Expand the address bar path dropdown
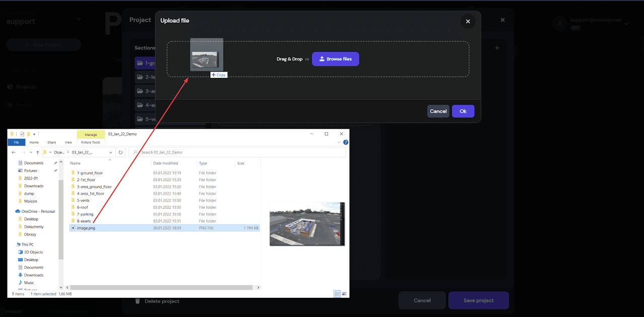 tap(111, 152)
